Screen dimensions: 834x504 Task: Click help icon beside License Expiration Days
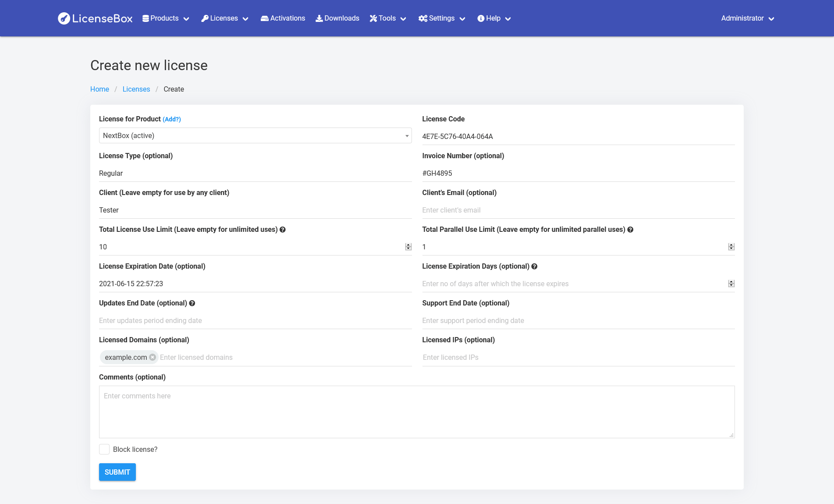click(534, 266)
